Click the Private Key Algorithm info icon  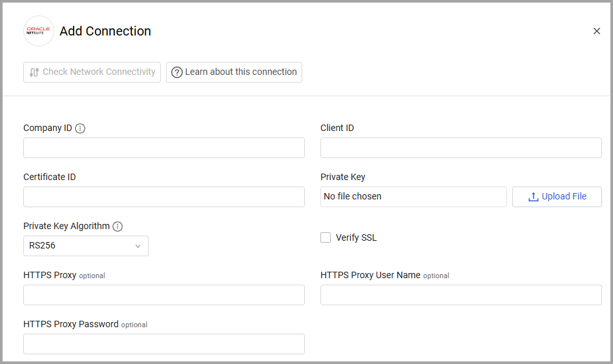pos(118,227)
